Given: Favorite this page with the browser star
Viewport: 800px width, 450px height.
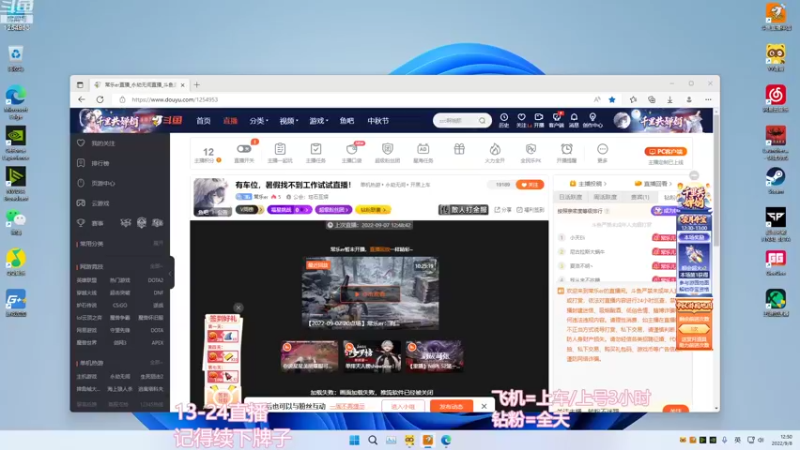Looking at the screenshot, I should (x=612, y=99).
